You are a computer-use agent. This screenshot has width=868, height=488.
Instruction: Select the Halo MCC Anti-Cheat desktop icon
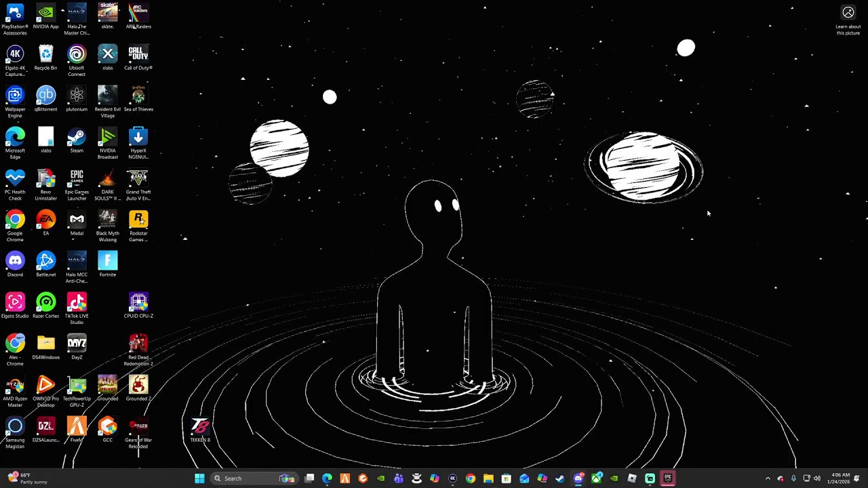[77, 268]
